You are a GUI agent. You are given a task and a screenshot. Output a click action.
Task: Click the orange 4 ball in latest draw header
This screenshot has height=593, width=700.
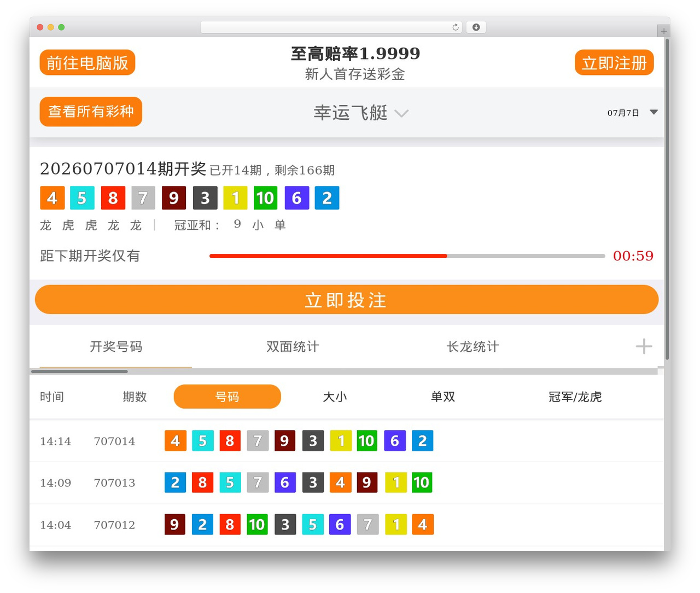point(52,198)
